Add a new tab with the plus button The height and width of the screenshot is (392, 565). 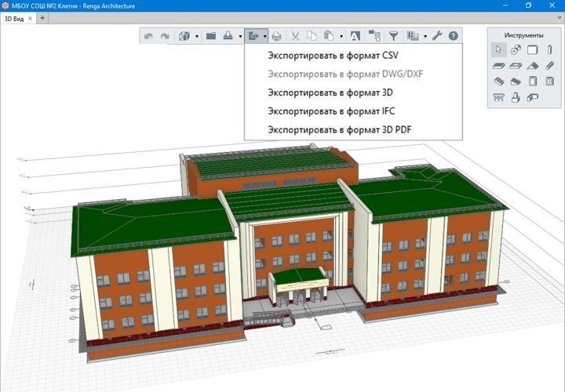[42, 18]
